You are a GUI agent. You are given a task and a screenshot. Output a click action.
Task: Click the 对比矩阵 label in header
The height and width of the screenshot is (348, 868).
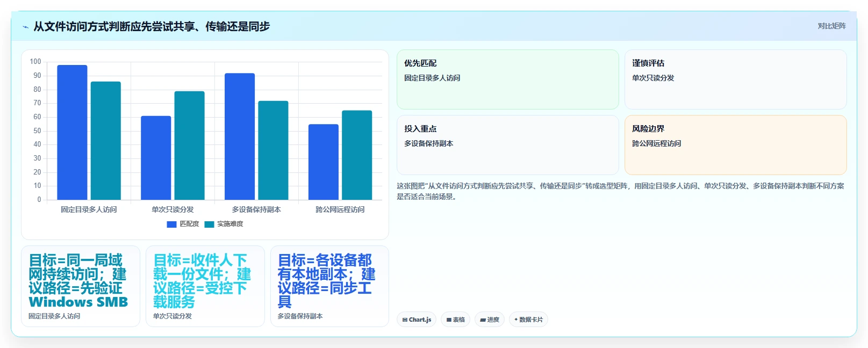[831, 26]
